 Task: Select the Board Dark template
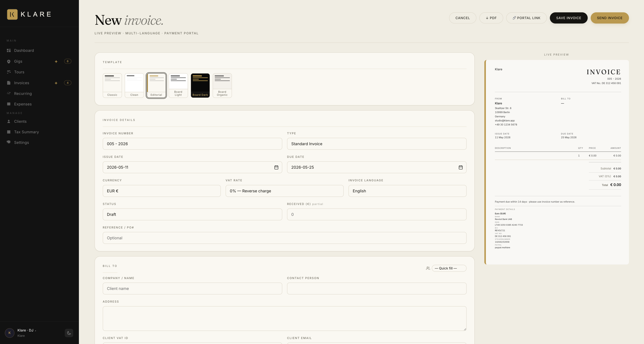(200, 86)
